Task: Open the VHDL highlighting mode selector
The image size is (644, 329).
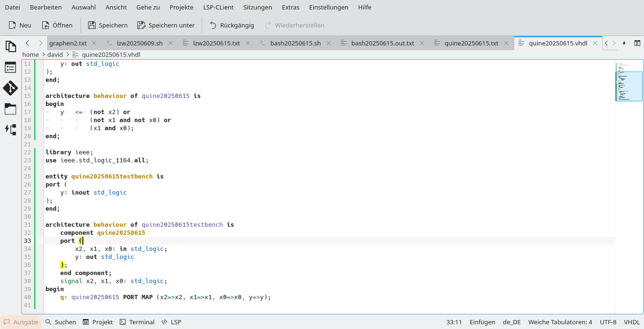Action: point(633,322)
